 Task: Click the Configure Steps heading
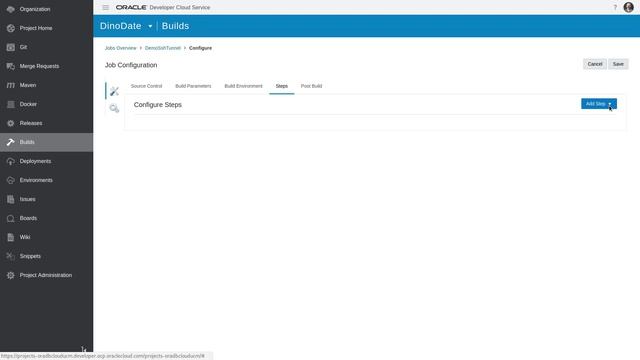158,105
